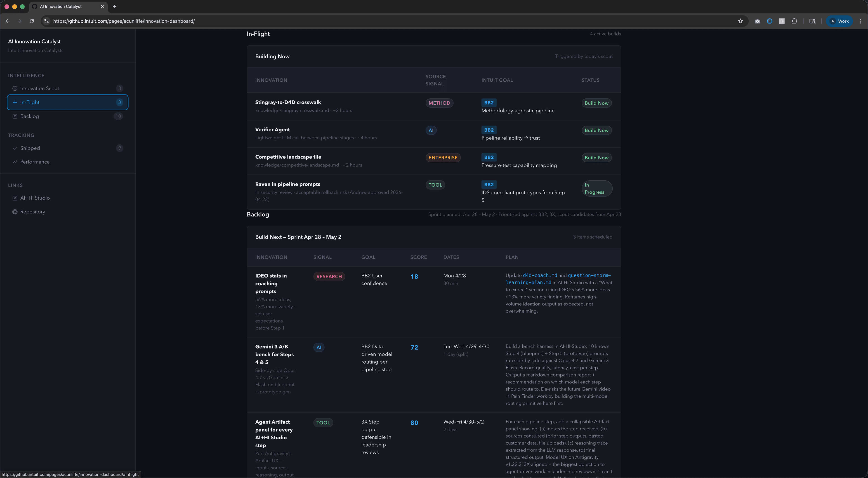
Task: Click the checkmark icon beside Shipped
Action: tap(15, 148)
